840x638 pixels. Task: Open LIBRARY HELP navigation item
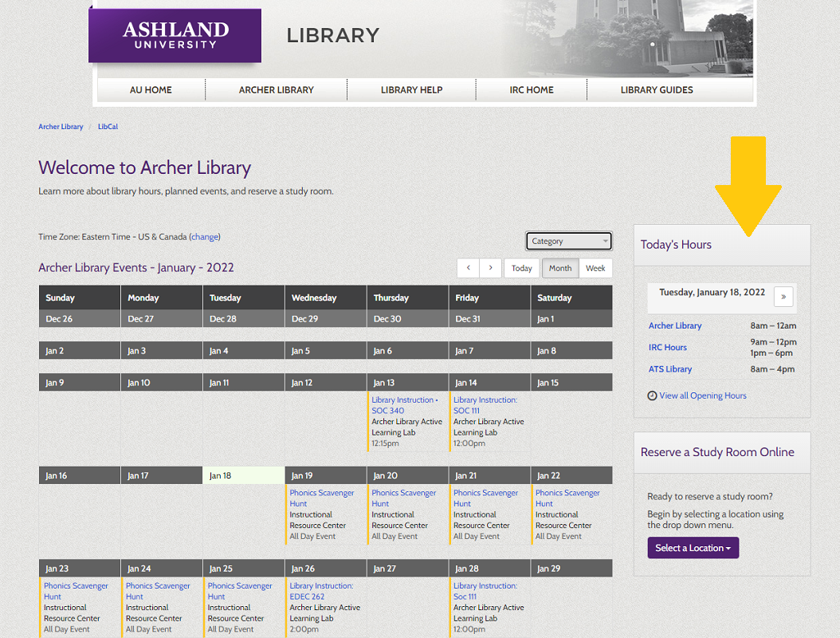pos(411,90)
